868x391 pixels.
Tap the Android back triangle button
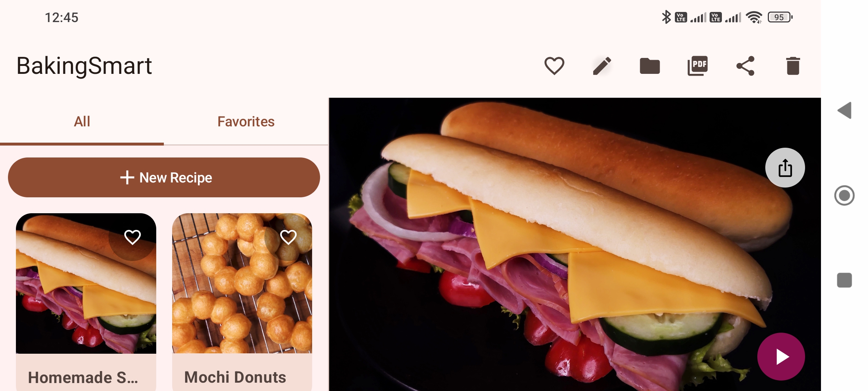pyautogui.click(x=844, y=110)
